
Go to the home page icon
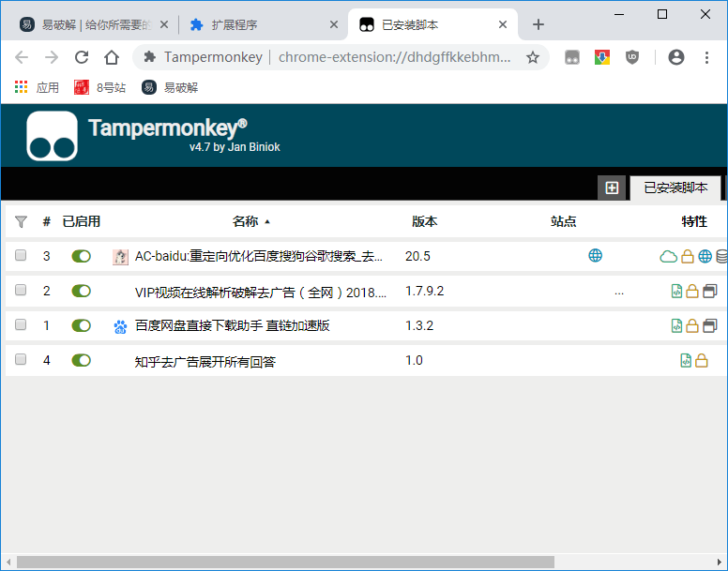(112, 57)
